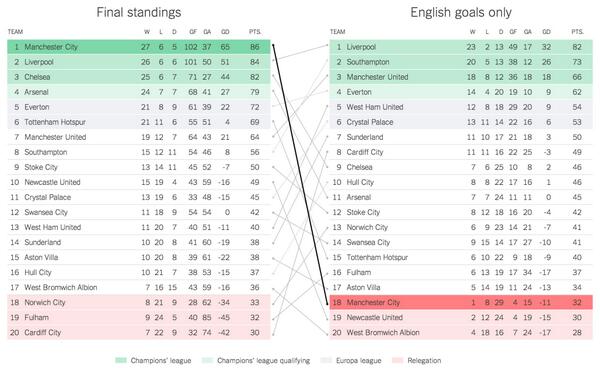The height and width of the screenshot is (368, 600).
Task: Click the Europa league legend swatch
Action: 326,360
